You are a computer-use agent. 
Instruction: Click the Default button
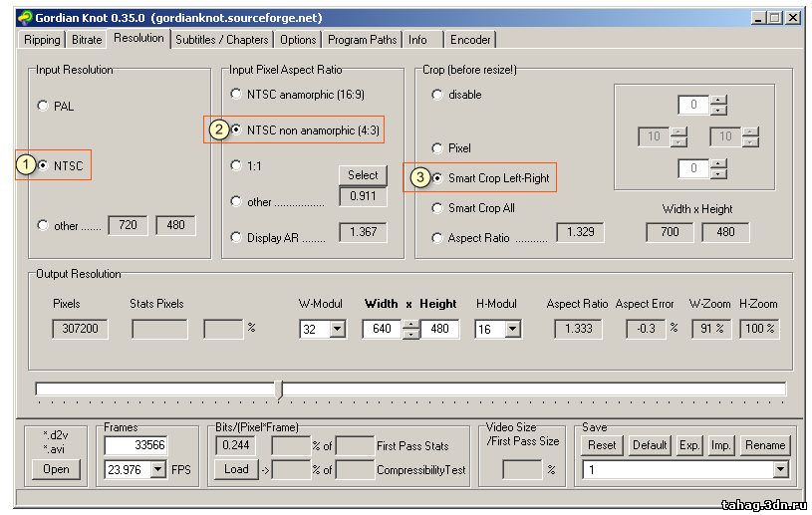coord(650,445)
